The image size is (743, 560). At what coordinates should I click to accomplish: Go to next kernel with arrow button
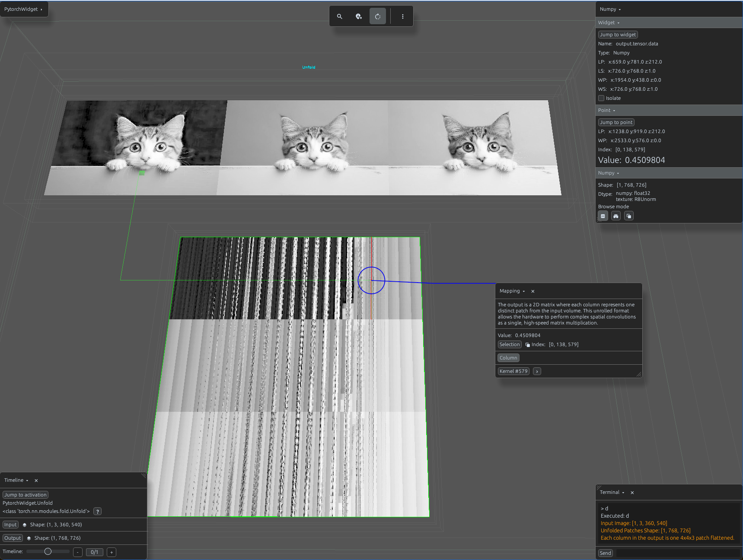pyautogui.click(x=537, y=371)
